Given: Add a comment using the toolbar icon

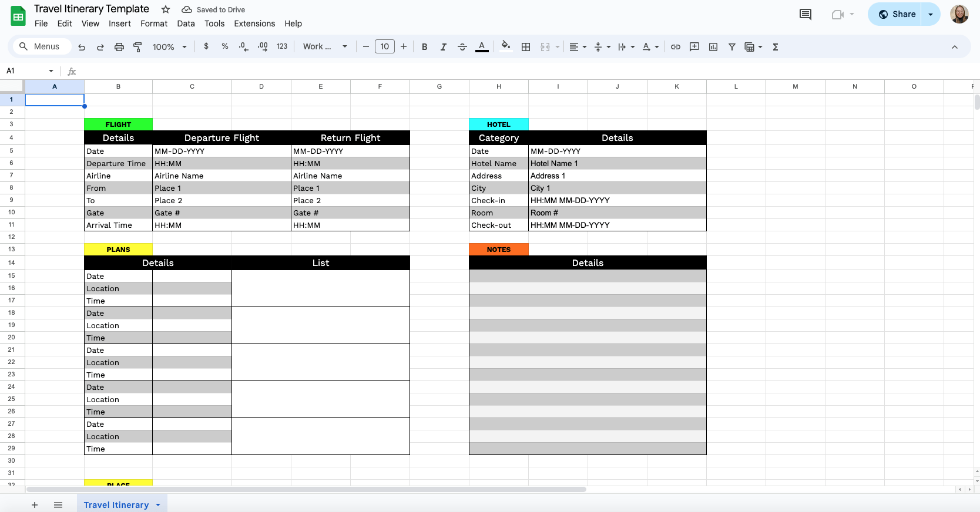Looking at the screenshot, I should coord(694,47).
